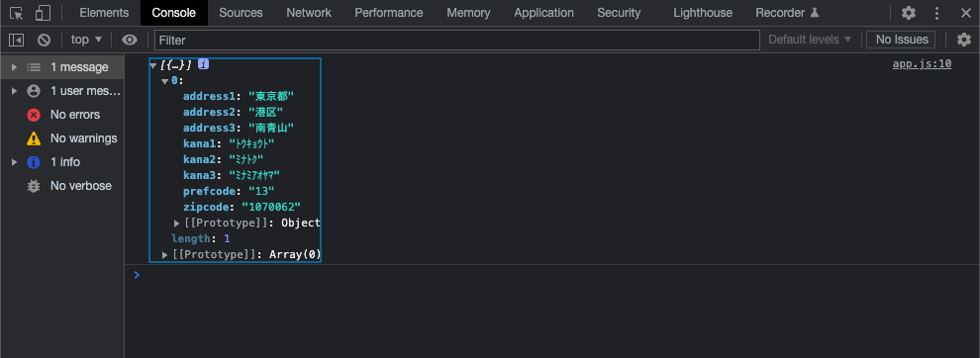The width and height of the screenshot is (980, 358).
Task: Toggle the console sidebar panel icon
Action: [16, 40]
